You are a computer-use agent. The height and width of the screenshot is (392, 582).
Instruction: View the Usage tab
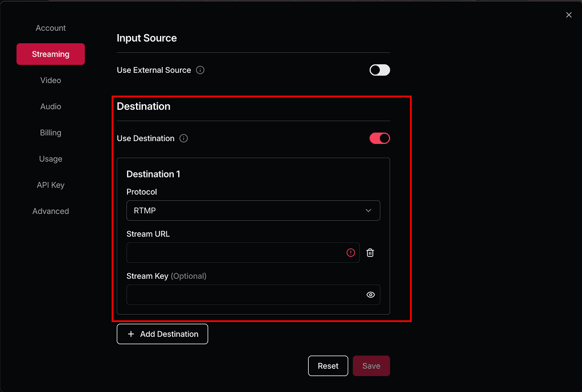[51, 159]
